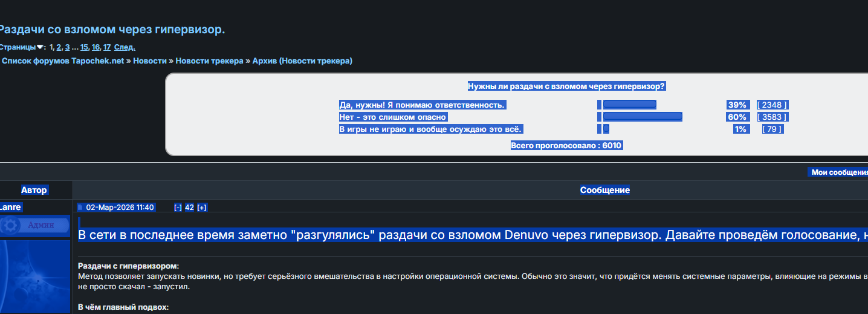Viewport: 868px width, 314px height.
Task: Open topic title 'Раздачи со взломом через гипервизор'
Action: 112,29
